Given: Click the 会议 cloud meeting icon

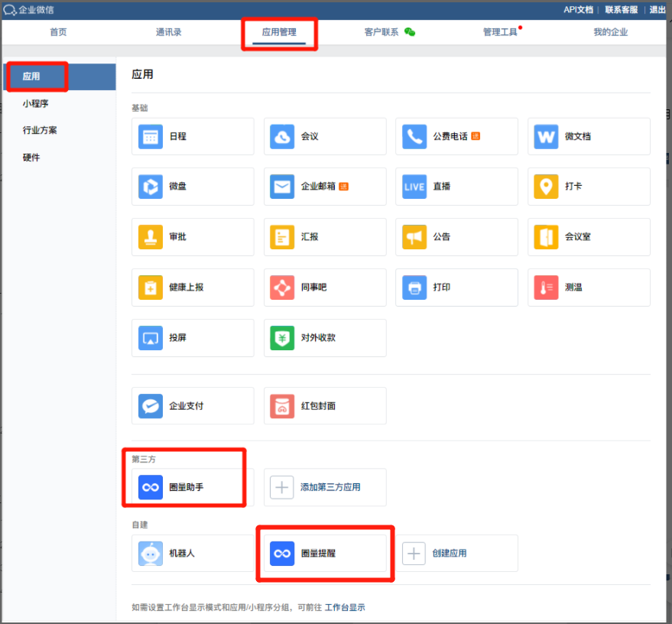Looking at the screenshot, I should (282, 137).
